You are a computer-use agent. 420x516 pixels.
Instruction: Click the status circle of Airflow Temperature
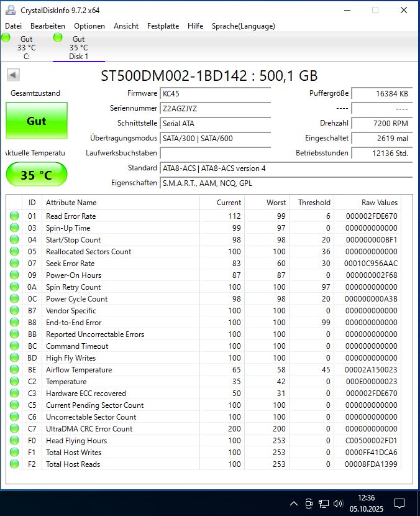click(14, 369)
